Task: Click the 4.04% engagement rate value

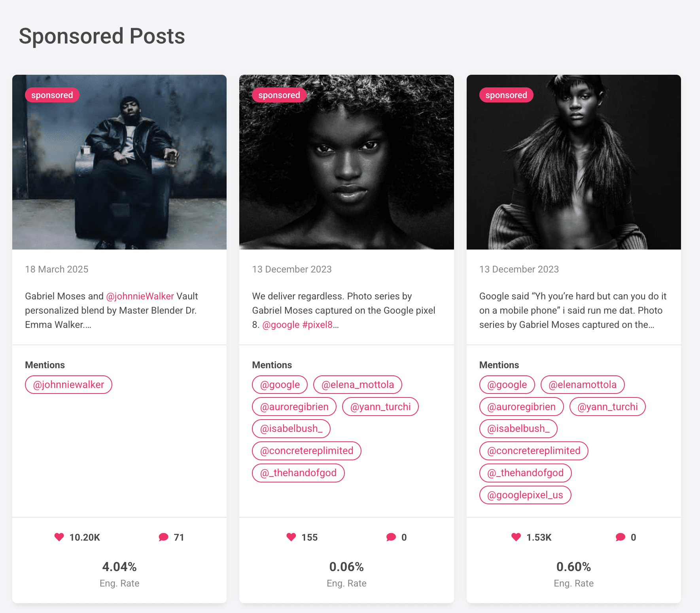Action: point(119,567)
